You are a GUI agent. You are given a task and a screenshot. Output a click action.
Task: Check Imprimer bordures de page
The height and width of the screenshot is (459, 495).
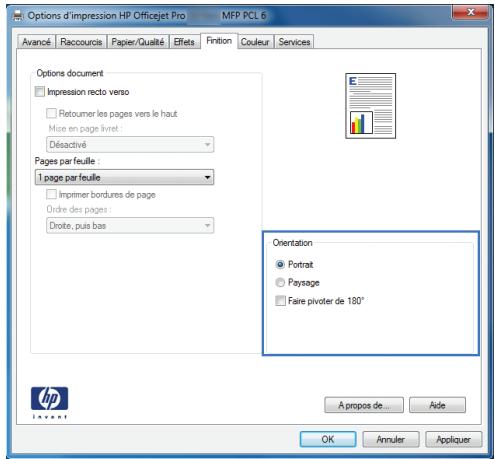(x=51, y=194)
